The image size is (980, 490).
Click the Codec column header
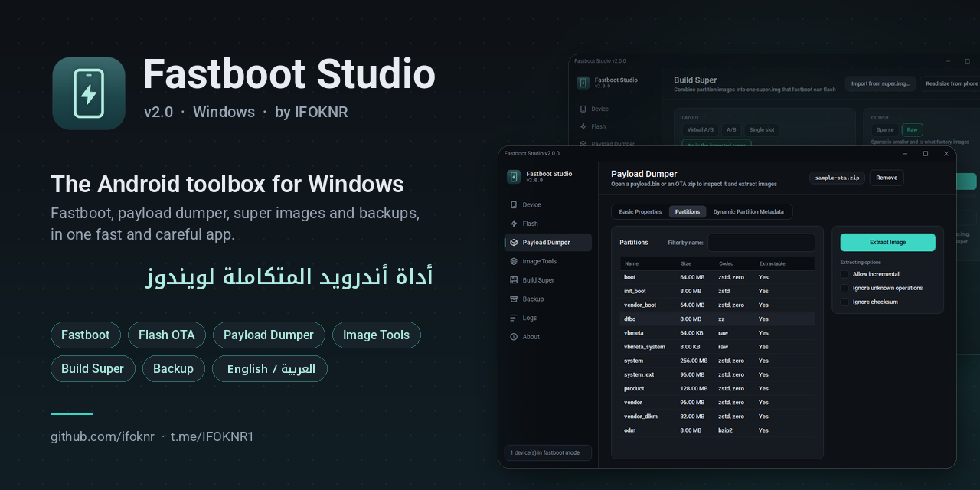(726, 263)
